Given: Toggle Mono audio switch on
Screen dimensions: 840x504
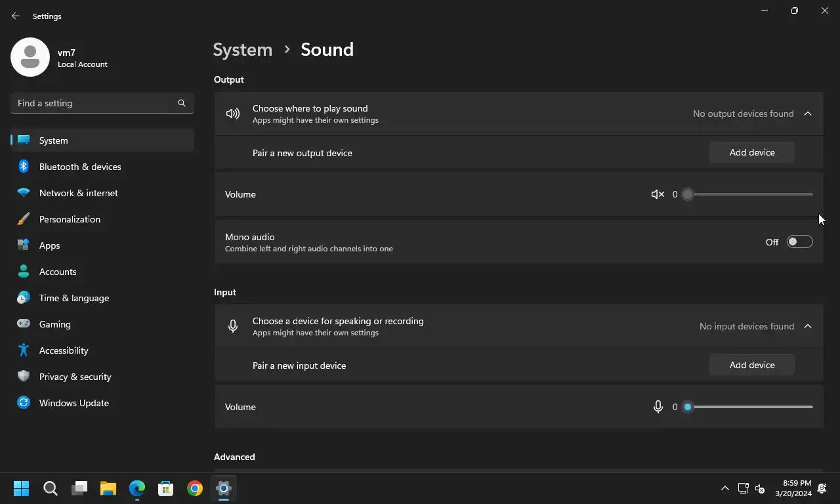Looking at the screenshot, I should coord(799,242).
